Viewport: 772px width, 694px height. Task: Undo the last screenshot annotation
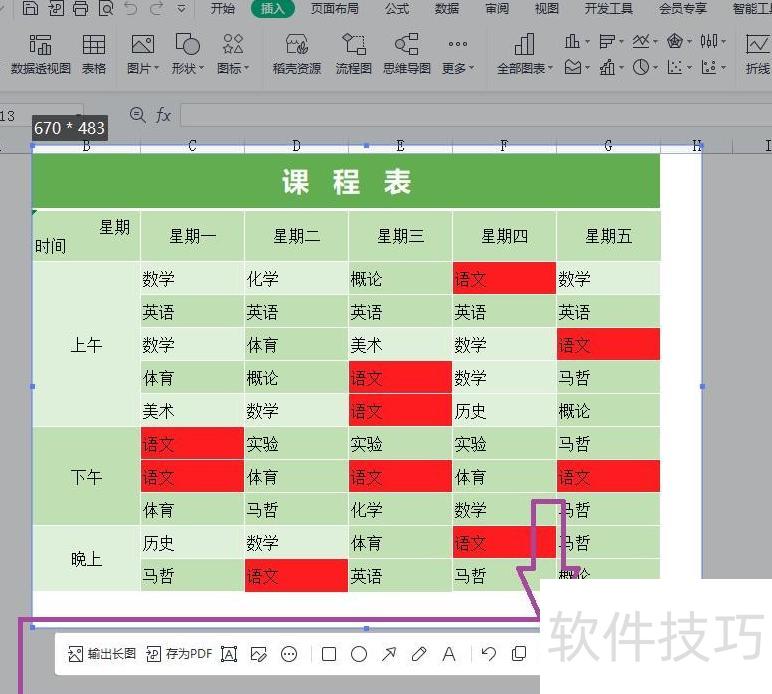[488, 654]
